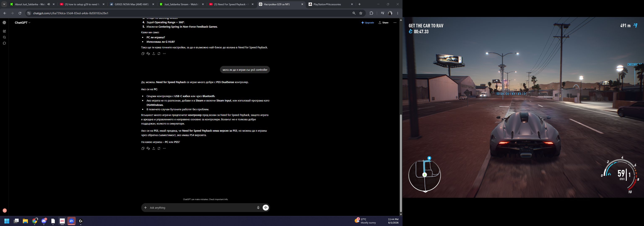This screenshot has width=644, height=226.
Task: Open Discord from the taskbar
Action: coord(44,221)
